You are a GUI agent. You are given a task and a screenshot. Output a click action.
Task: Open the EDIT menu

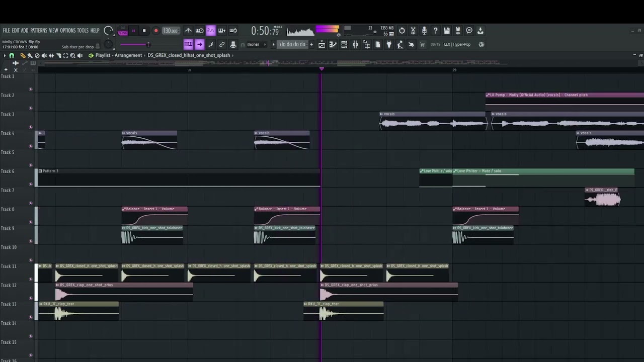coord(16,31)
